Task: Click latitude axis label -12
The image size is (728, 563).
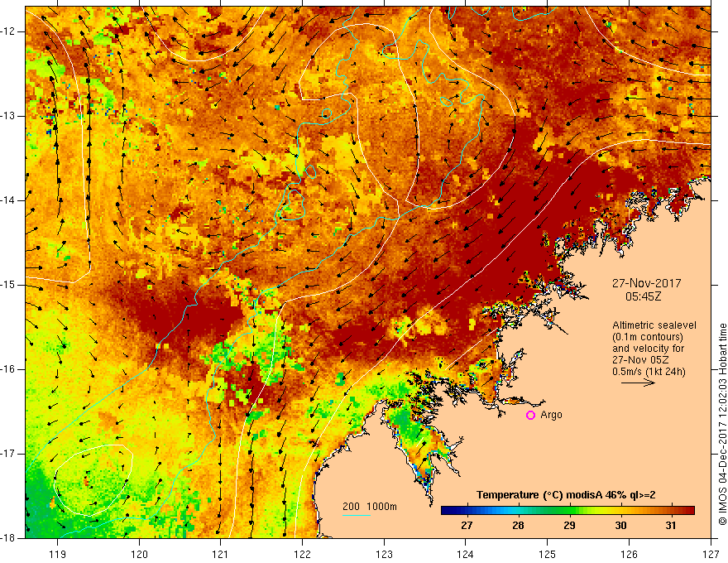Action: tap(9, 31)
